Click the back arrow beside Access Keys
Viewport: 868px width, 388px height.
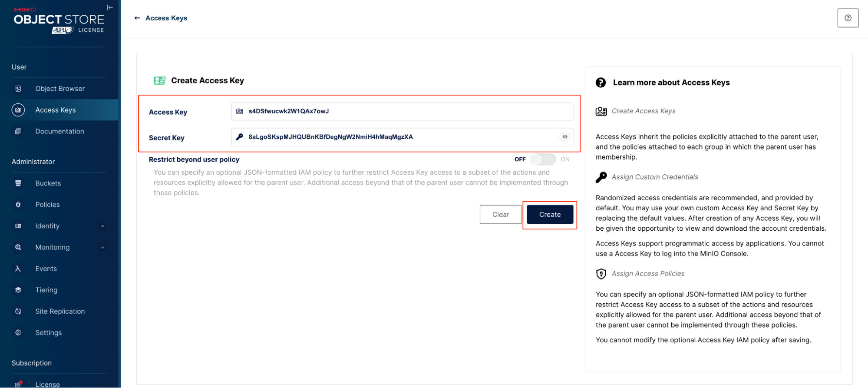[x=137, y=18]
